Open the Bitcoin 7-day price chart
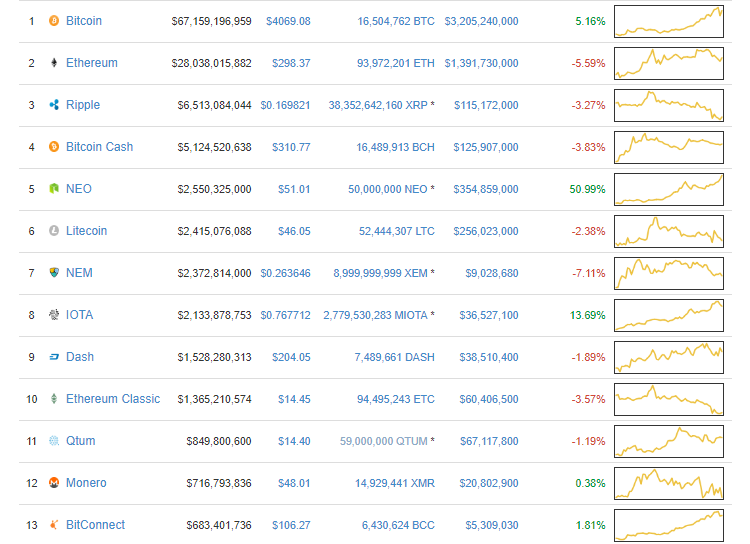 (x=668, y=21)
